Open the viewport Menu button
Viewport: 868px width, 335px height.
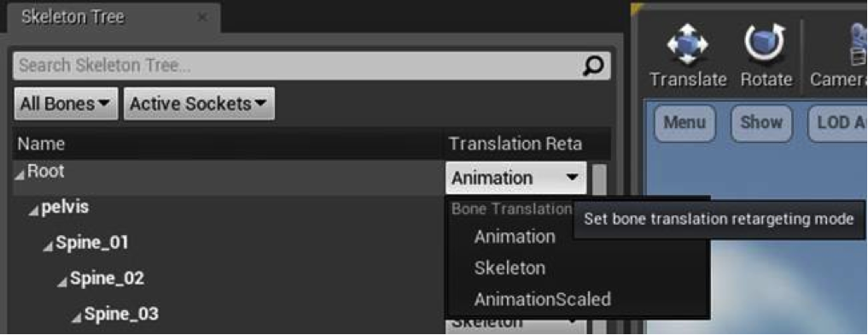pyautogui.click(x=684, y=122)
